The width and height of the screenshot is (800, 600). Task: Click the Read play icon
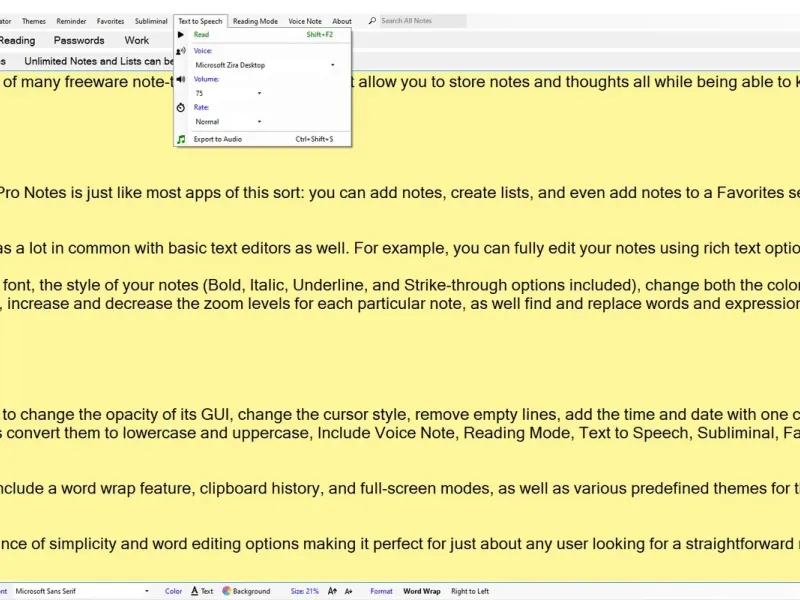click(x=181, y=35)
